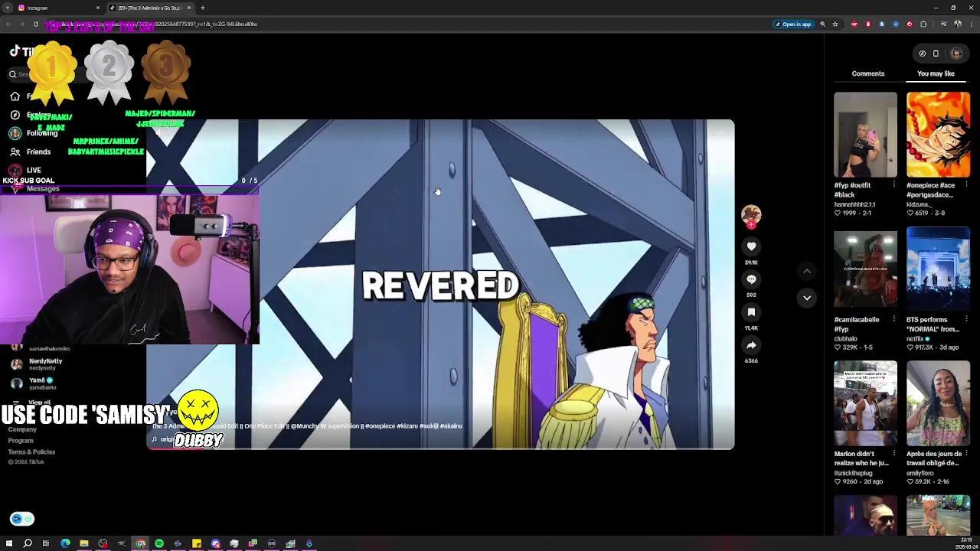The width and height of the screenshot is (980, 551).
Task: Open the browser zoom magnifier icon
Action: pos(823,24)
